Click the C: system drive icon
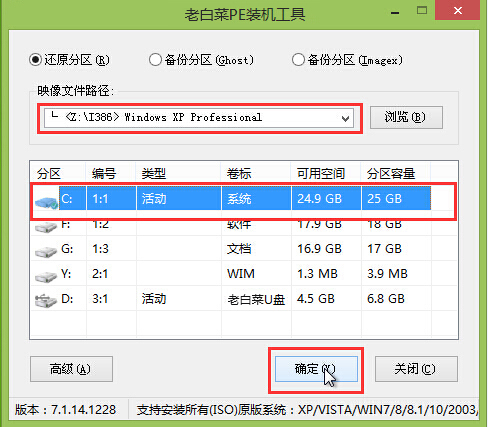488x427 pixels. point(46,202)
